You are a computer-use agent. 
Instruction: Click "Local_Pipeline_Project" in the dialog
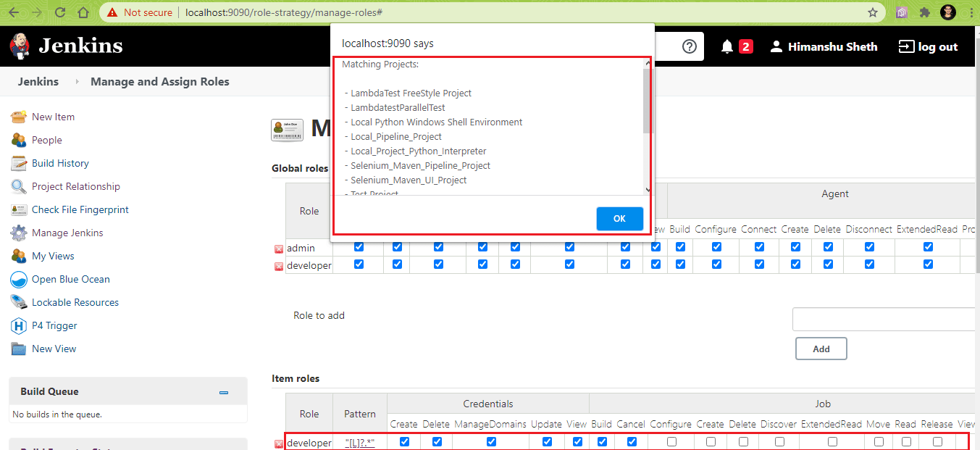click(396, 137)
